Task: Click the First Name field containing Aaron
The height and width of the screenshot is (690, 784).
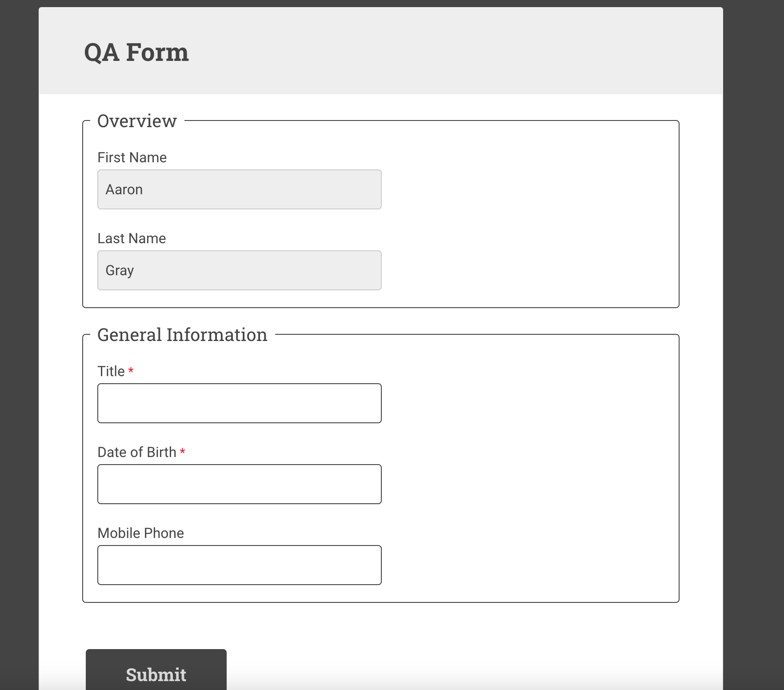Action: coord(239,189)
